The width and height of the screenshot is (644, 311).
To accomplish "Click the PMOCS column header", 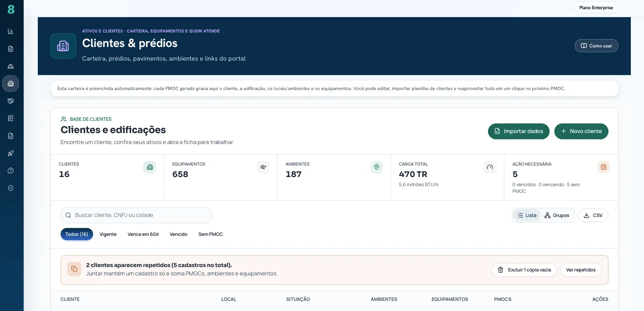I will (x=503, y=299).
